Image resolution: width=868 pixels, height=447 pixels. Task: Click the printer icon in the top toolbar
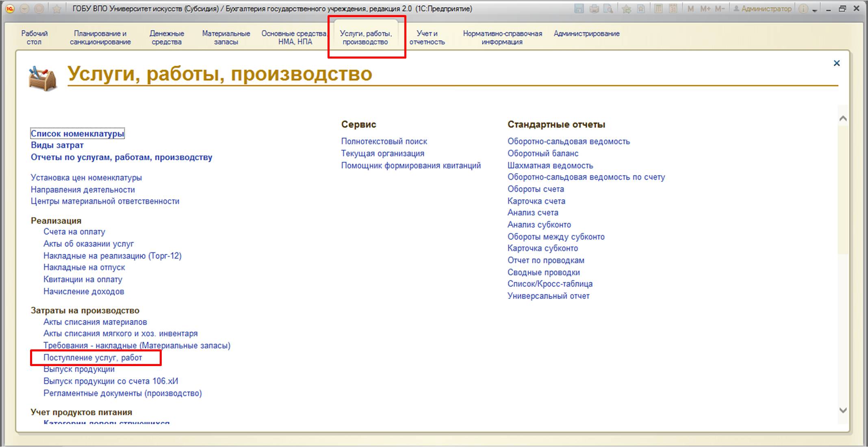[x=594, y=9]
